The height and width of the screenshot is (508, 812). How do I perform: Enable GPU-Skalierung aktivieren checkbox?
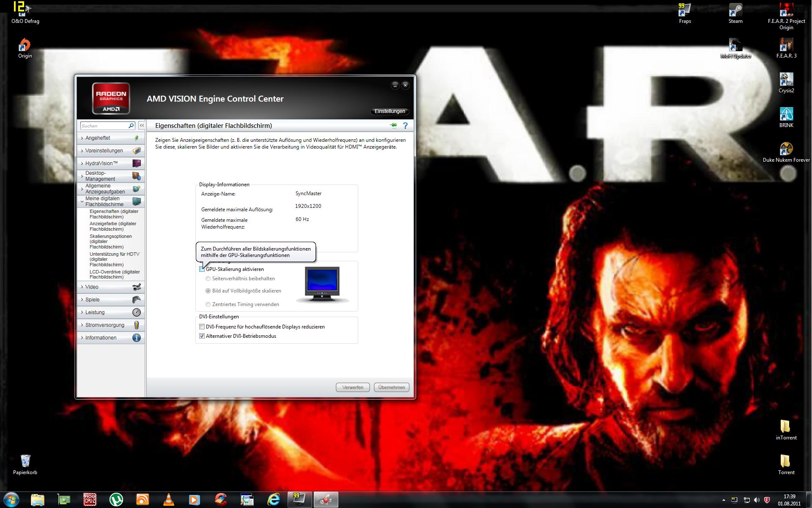(x=202, y=269)
